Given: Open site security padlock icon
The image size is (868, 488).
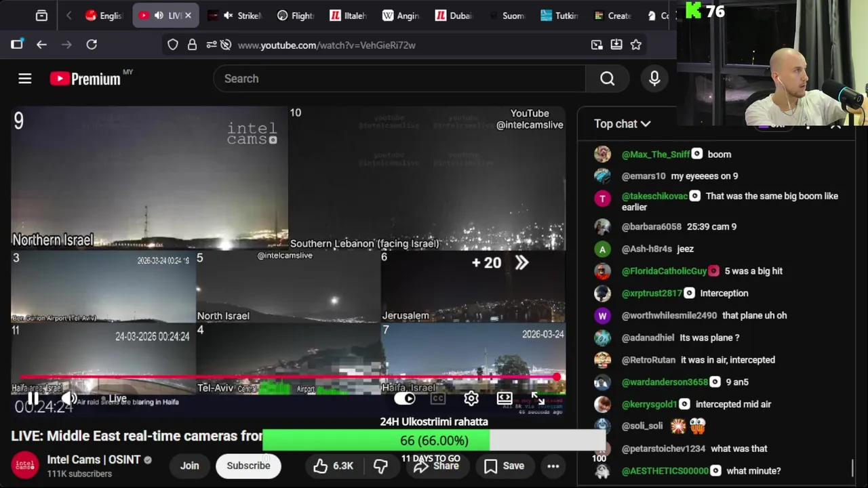Looking at the screenshot, I should click(x=192, y=45).
